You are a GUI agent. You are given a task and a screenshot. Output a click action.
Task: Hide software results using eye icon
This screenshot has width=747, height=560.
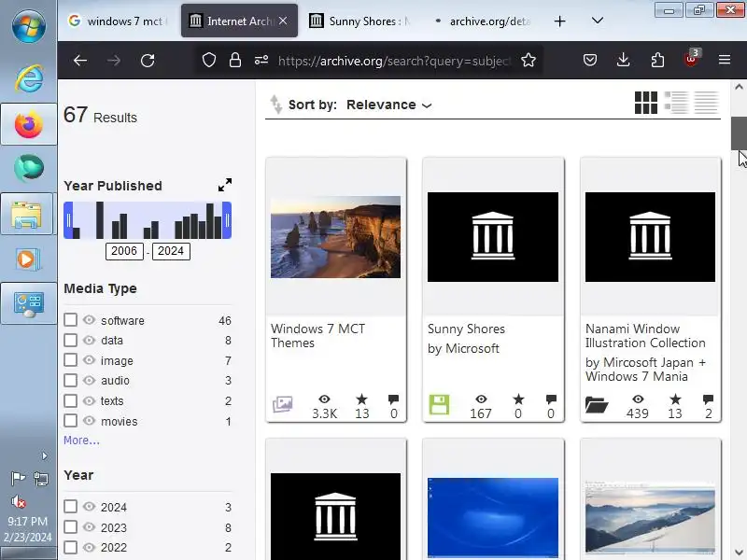[x=89, y=319]
